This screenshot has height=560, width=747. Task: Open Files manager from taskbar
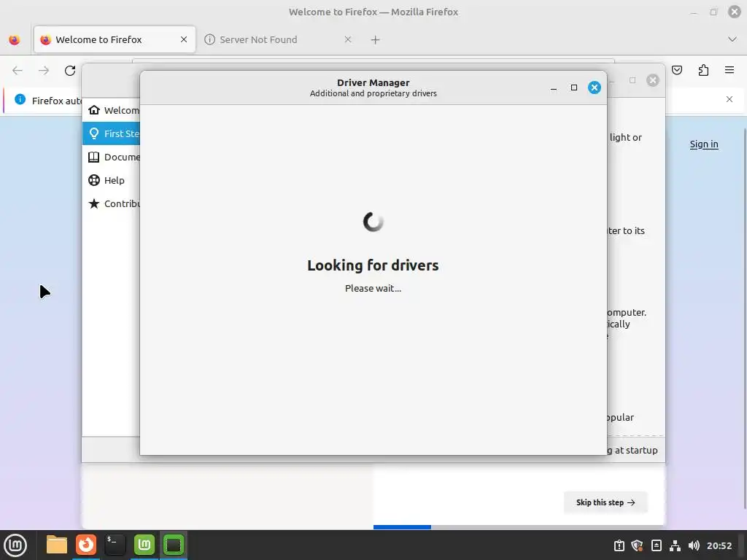pos(57,545)
